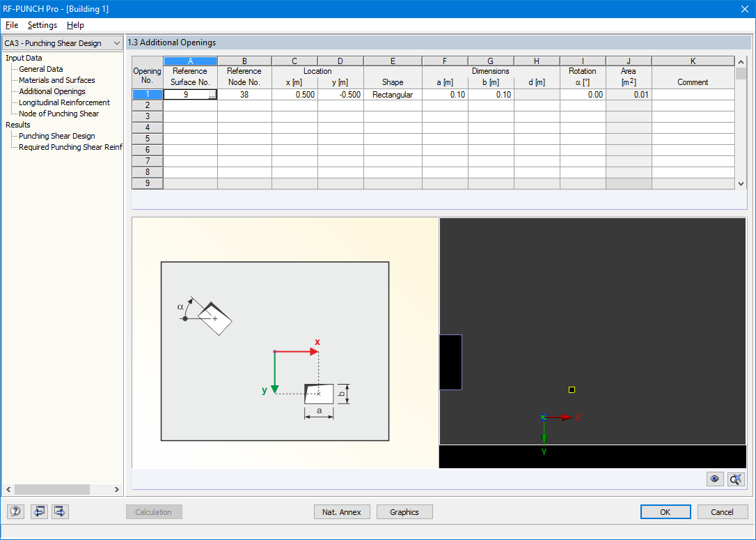This screenshot has height=540, width=756.
Task: Open Required Punching Shear Reinf item
Action: 70,147
